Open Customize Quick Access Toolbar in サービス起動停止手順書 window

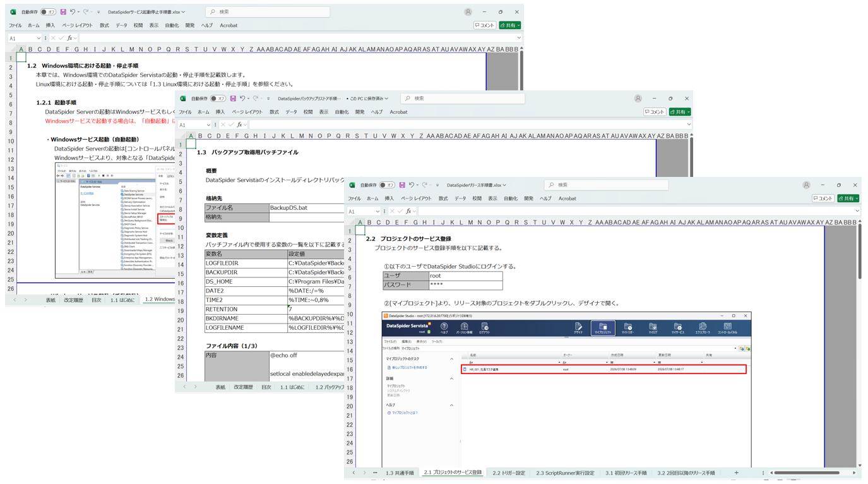(x=98, y=12)
